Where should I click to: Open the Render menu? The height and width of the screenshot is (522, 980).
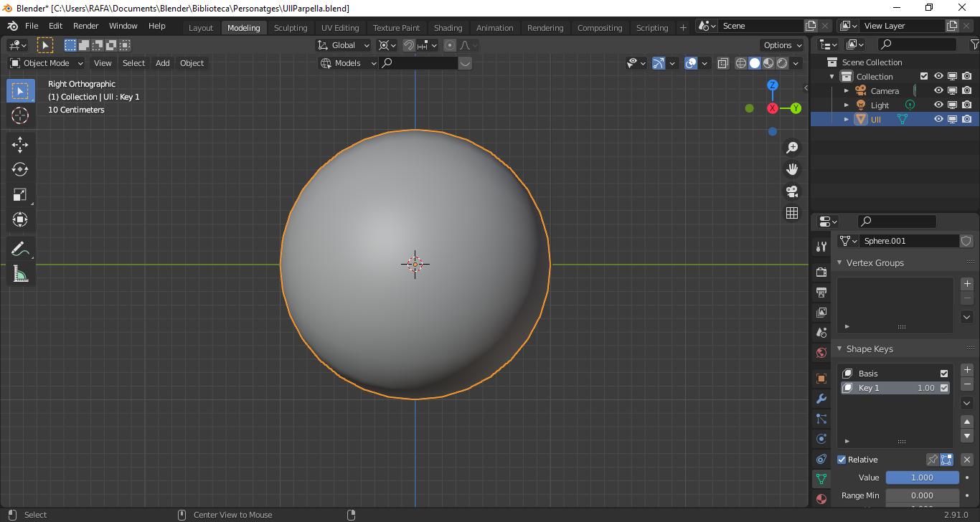[85, 26]
